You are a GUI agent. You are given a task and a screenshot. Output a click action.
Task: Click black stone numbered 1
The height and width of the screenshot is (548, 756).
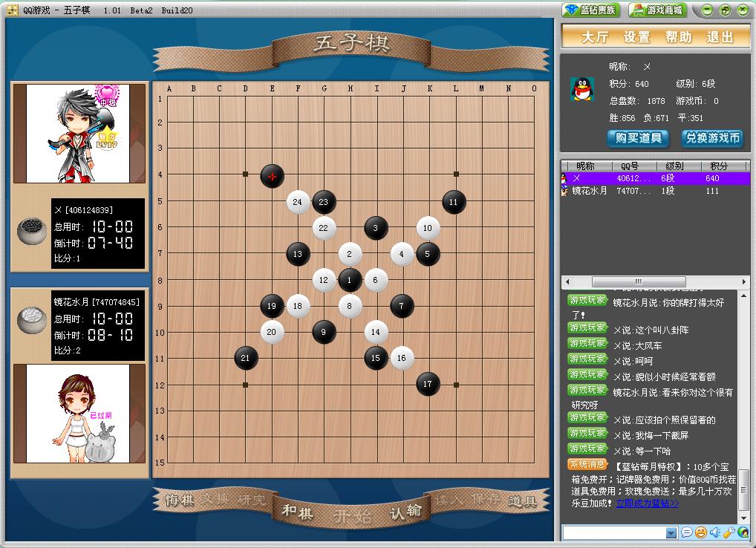click(350, 280)
